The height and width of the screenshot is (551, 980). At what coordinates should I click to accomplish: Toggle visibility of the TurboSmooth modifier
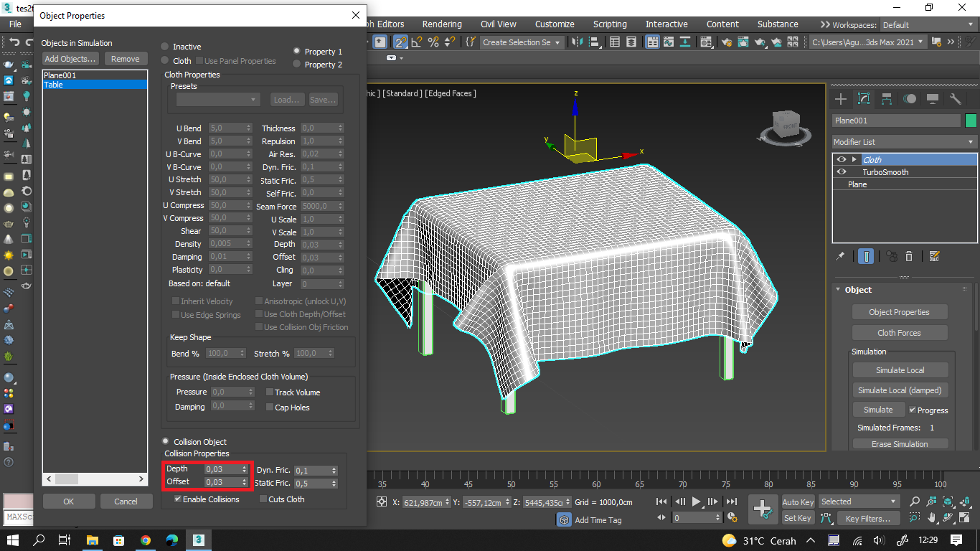[x=840, y=172]
